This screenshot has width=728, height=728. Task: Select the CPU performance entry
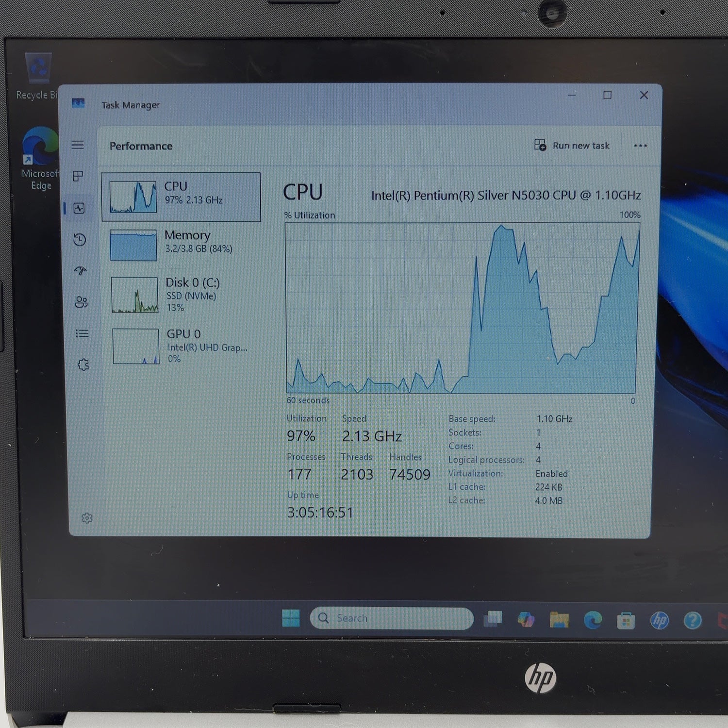coord(181,197)
